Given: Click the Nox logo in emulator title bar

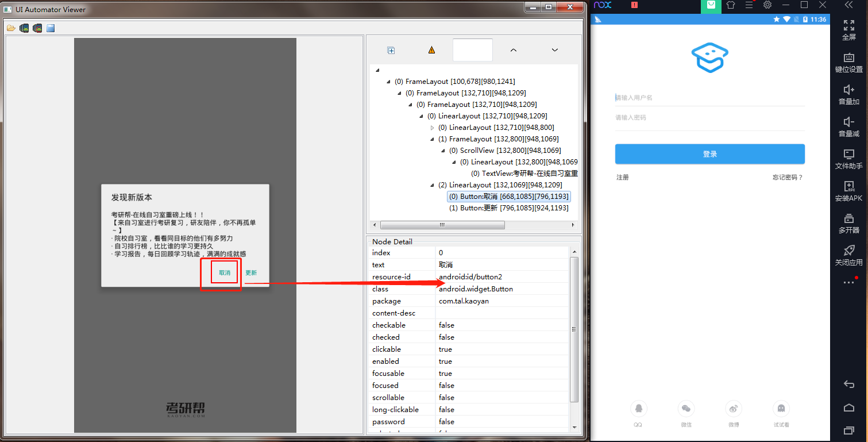Looking at the screenshot, I should pyautogui.click(x=603, y=5).
